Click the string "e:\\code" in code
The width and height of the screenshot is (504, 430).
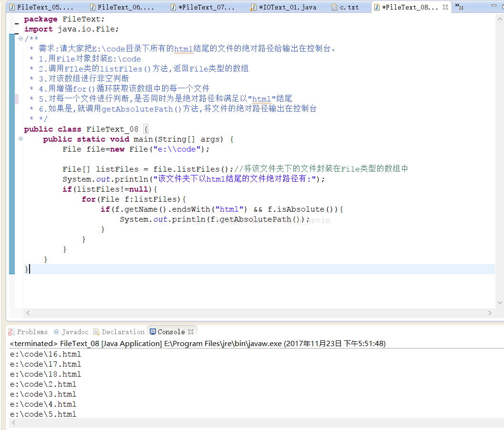coord(177,149)
